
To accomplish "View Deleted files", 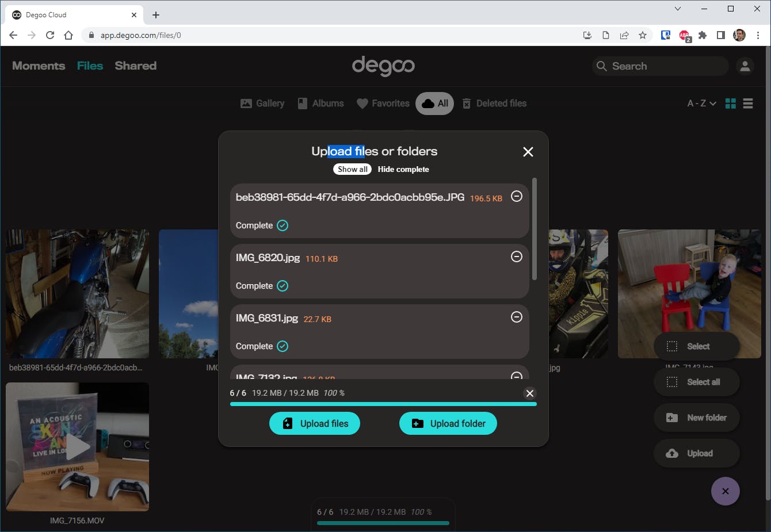I will (x=494, y=104).
